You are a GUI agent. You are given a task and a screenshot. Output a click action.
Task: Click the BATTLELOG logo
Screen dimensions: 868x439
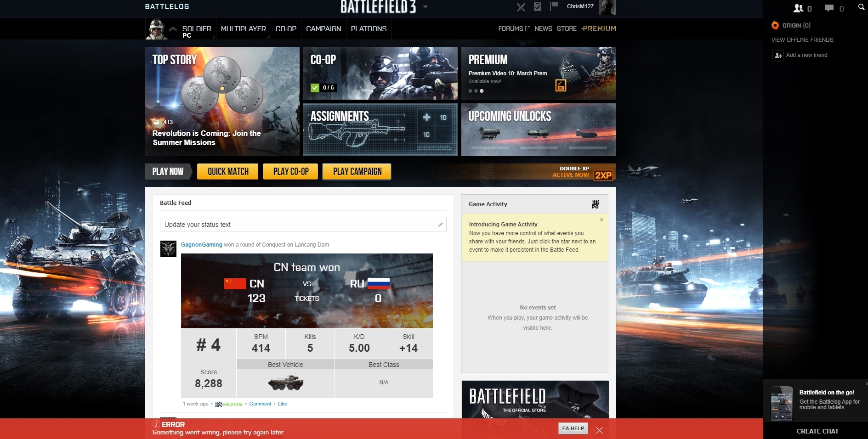click(167, 6)
